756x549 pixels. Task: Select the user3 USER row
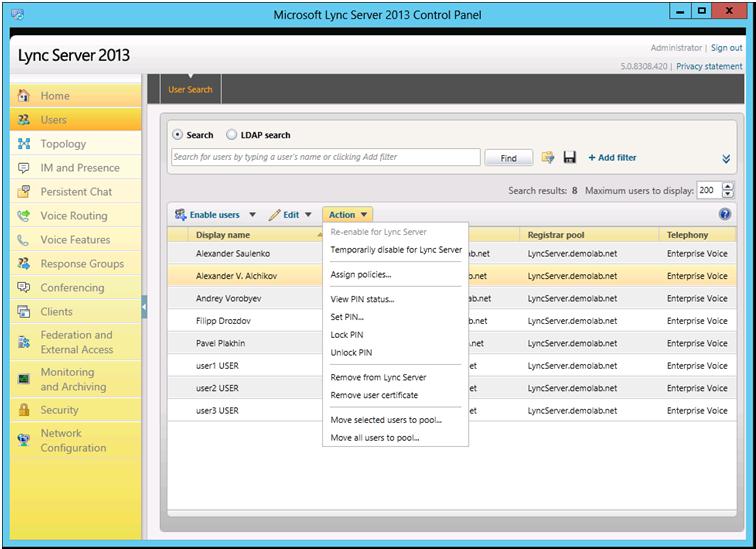point(452,411)
